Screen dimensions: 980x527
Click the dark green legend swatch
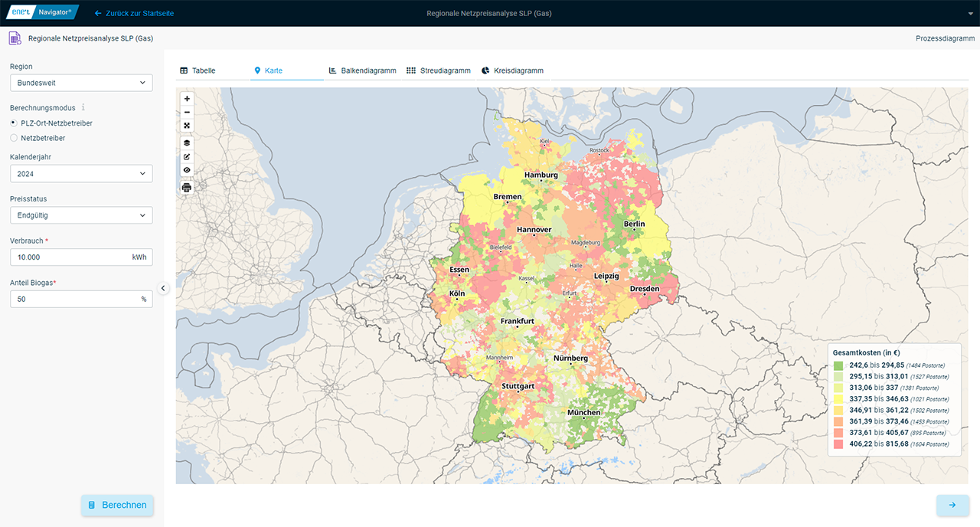click(x=838, y=365)
